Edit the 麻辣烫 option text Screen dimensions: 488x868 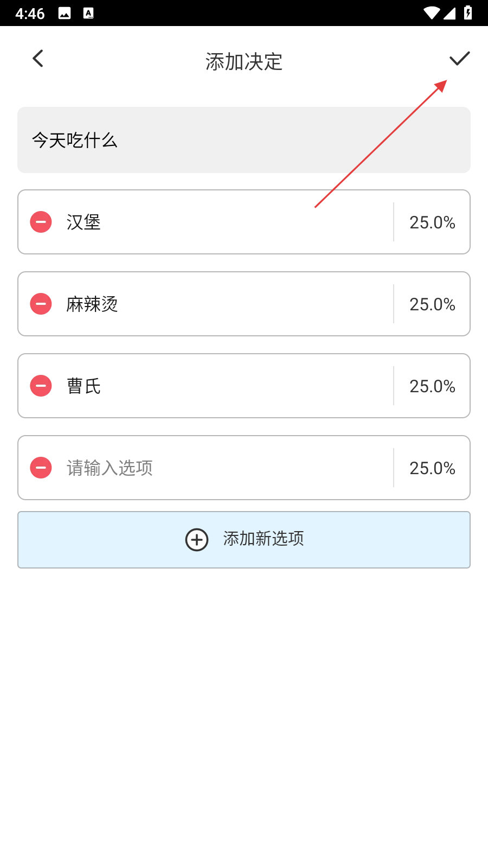[217, 304]
